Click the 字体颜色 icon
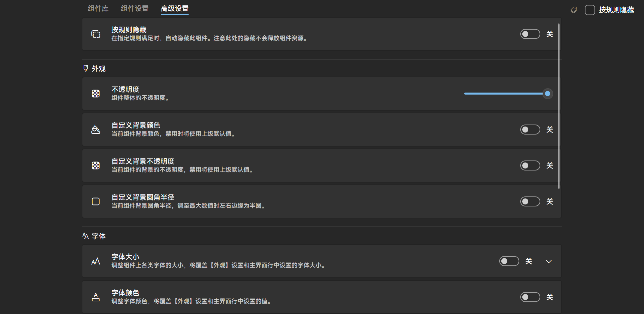Screen dimensions: 644x314 coord(96,297)
